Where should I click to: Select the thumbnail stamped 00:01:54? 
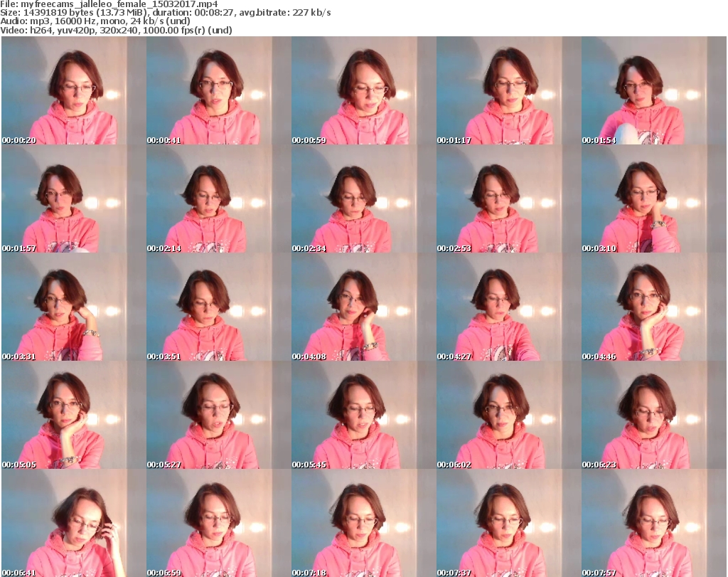[654, 90]
